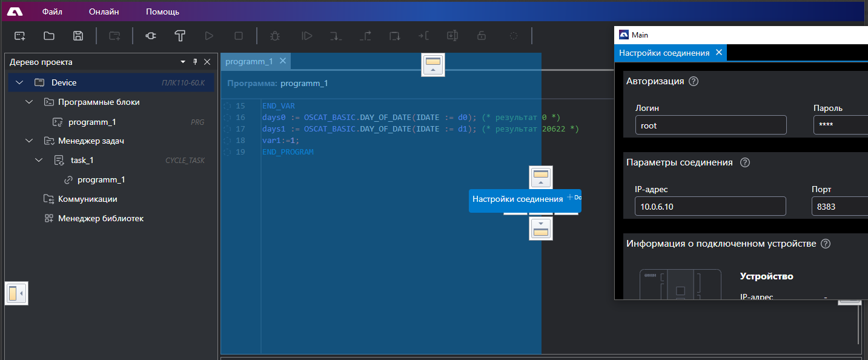The width and height of the screenshot is (868, 360).
Task: Collapse the Device node in the project tree
Action: [19, 82]
